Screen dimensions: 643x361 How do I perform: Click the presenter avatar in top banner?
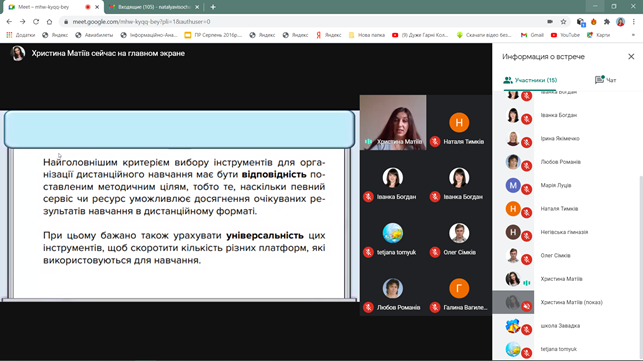click(x=18, y=53)
